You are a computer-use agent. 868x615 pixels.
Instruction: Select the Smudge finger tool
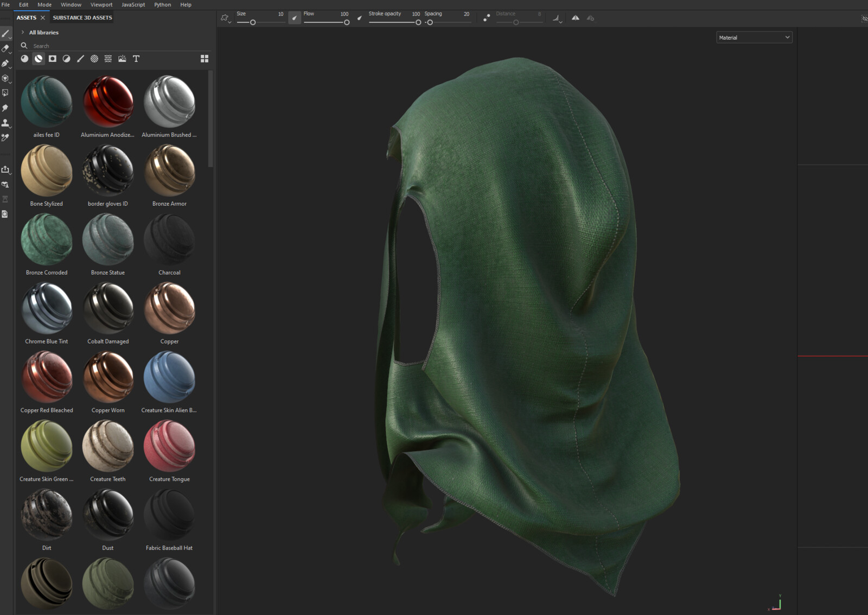pos(5,108)
